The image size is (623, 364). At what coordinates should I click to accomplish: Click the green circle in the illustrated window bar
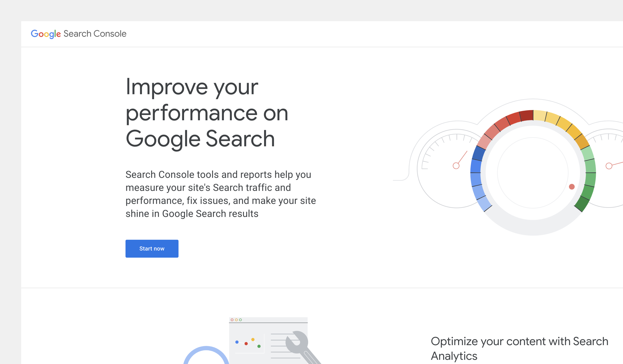(240, 320)
